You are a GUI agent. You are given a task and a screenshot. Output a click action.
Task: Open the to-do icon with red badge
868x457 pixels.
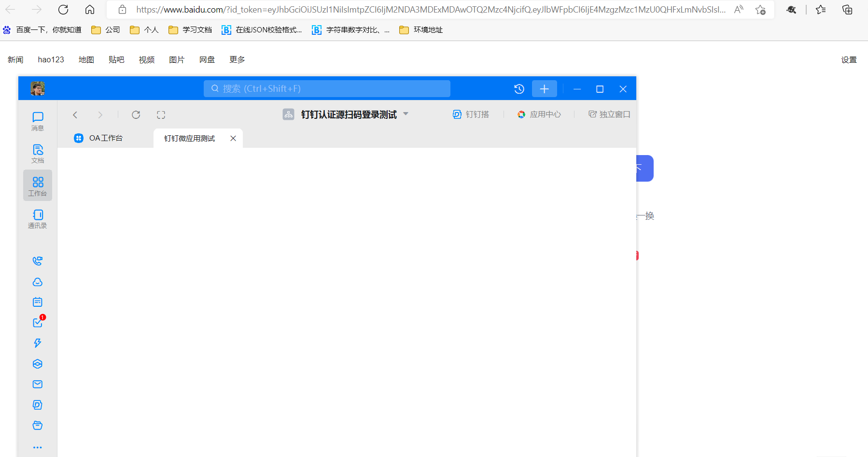tap(38, 322)
